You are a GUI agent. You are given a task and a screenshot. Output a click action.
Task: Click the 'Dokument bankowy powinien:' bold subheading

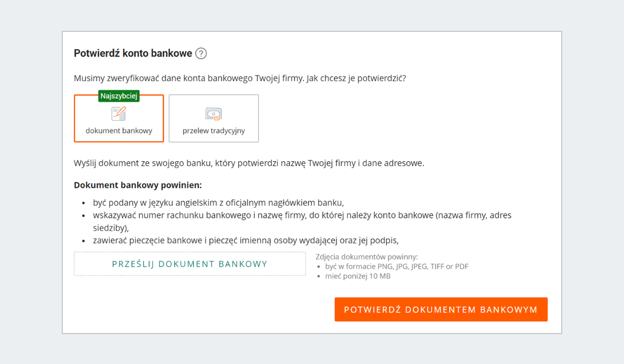(138, 185)
